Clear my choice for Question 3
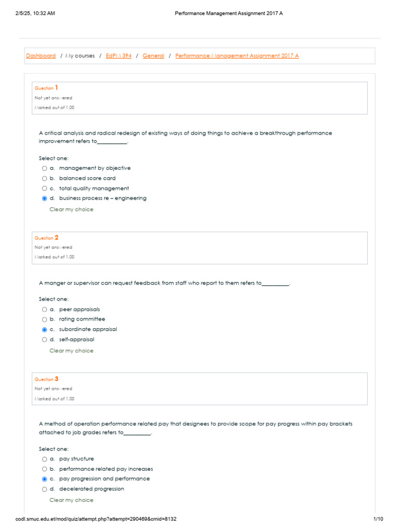Screen dimensions: 399x532 tap(71, 500)
